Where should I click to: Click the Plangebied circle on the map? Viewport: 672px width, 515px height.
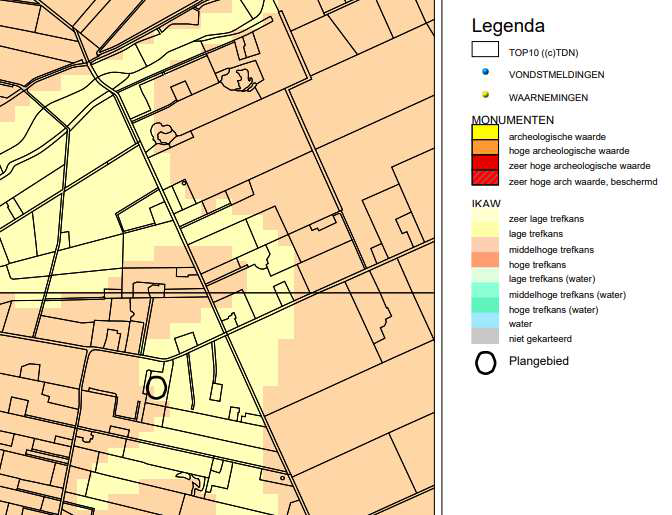click(156, 388)
